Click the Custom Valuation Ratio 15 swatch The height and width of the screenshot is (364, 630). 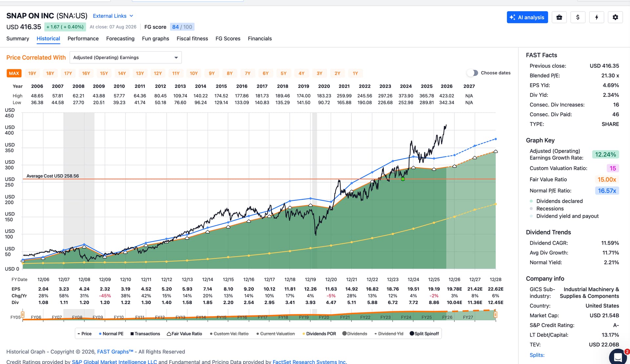click(x=613, y=168)
